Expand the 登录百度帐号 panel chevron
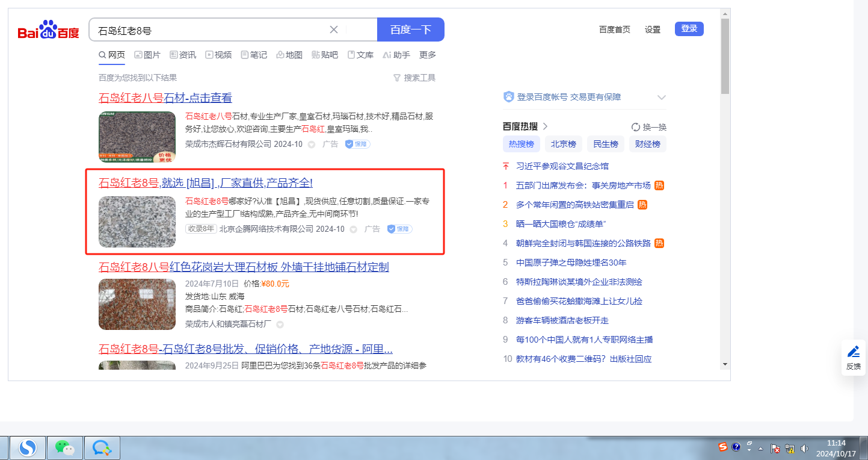The image size is (868, 460). (662, 97)
